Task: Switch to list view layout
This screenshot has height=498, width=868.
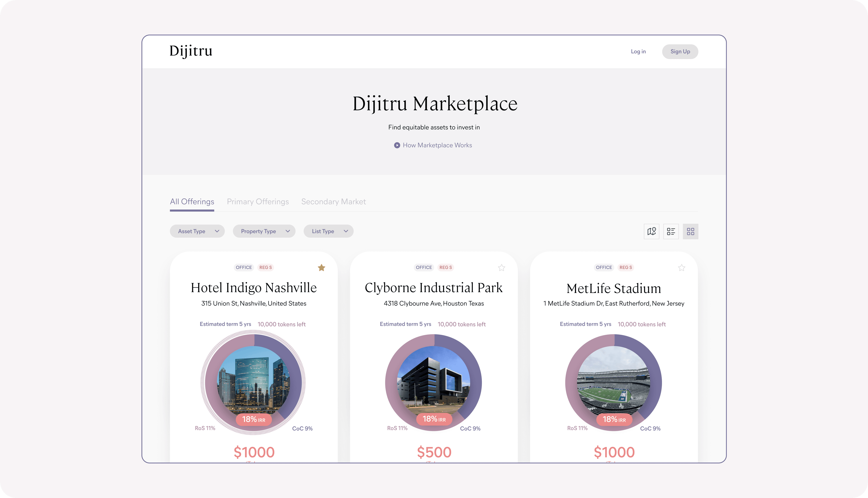Action: coord(671,232)
